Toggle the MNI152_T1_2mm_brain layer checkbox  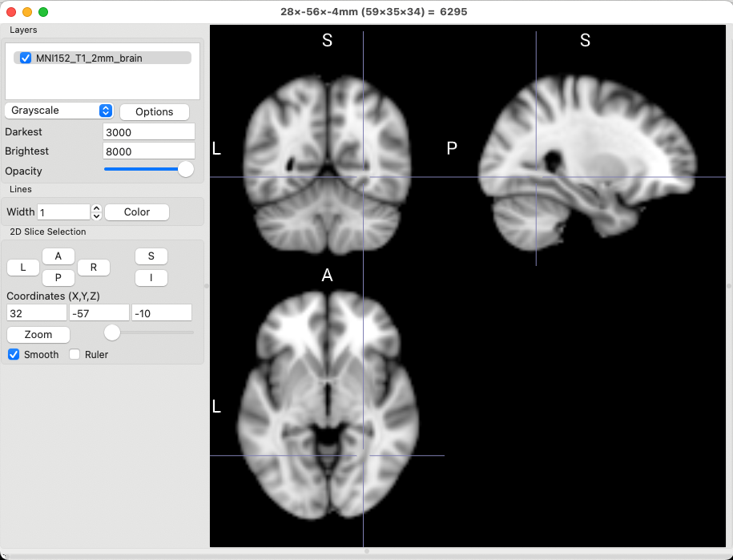click(26, 58)
